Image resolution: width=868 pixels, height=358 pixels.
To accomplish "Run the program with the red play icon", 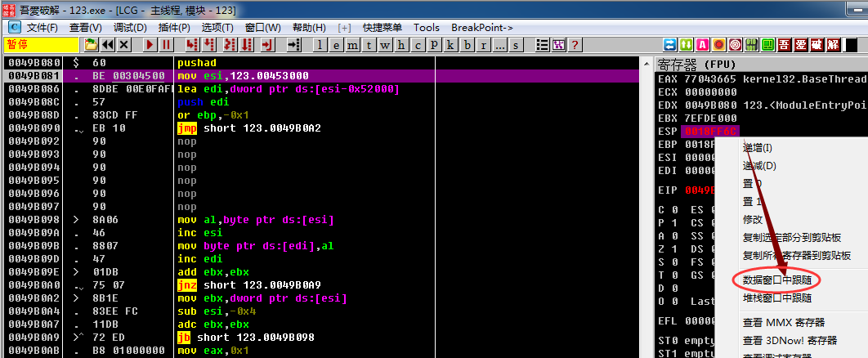I will 150,45.
